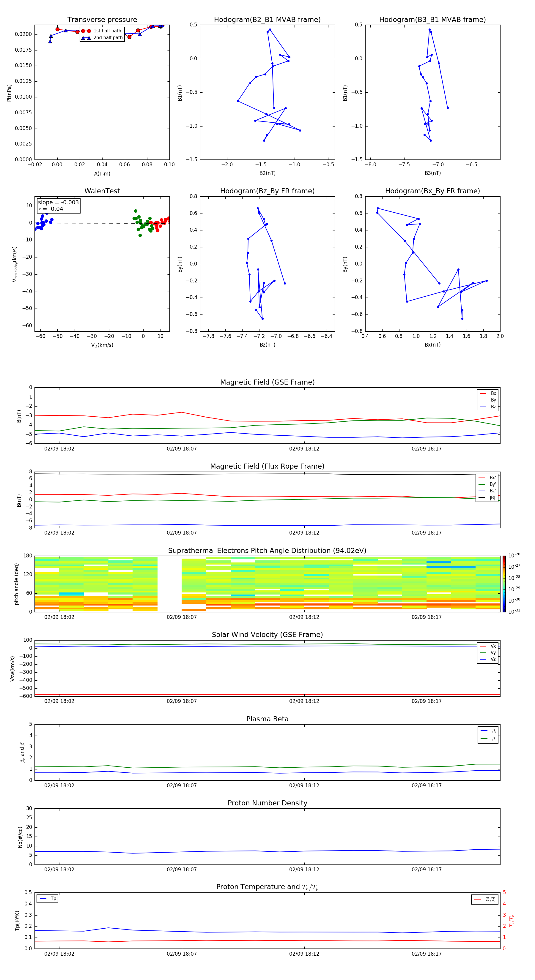Select the '2nd half path' legend entry

pyautogui.click(x=102, y=38)
